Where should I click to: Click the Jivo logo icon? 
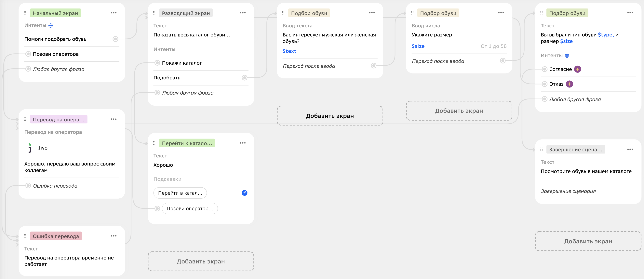30,148
